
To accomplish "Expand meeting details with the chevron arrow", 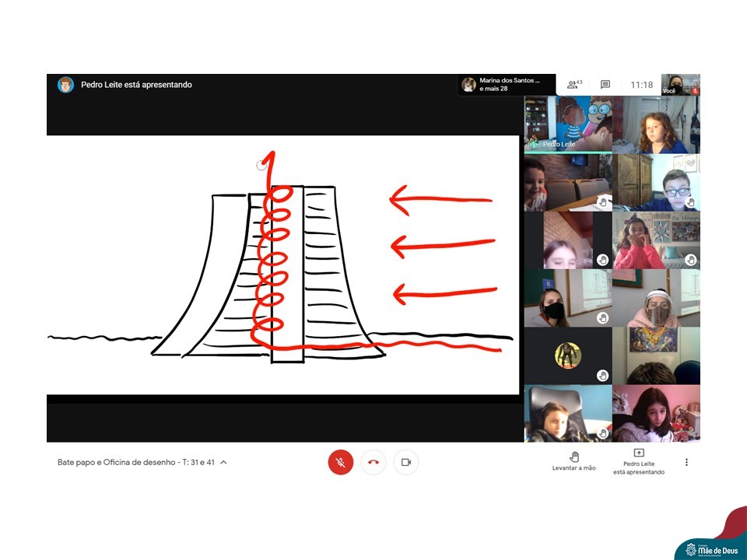I will (224, 462).
